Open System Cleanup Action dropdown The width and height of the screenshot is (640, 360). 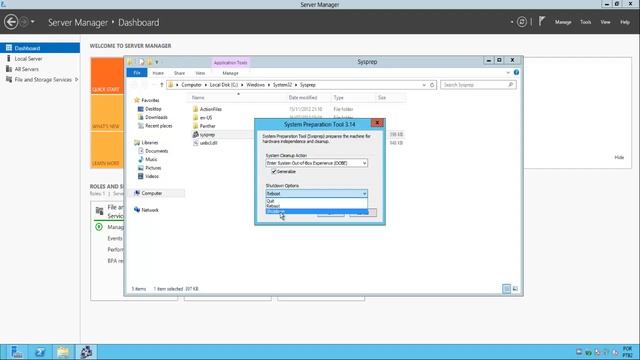click(x=316, y=163)
